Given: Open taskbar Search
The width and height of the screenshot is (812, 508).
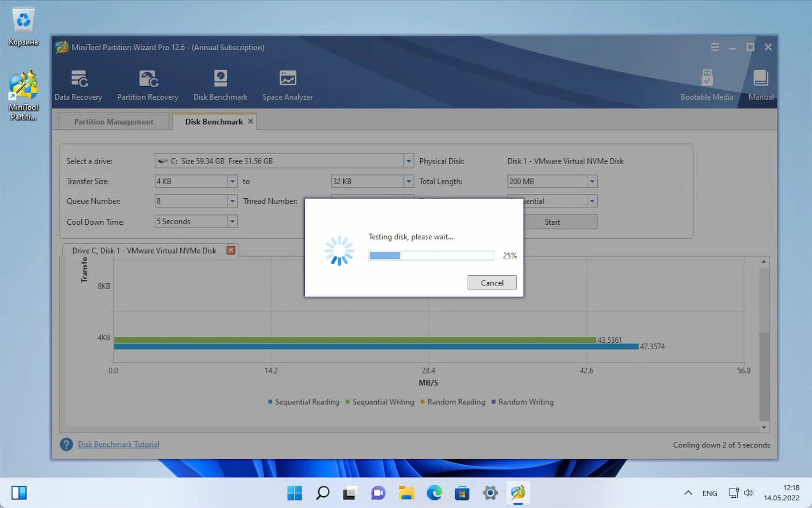Looking at the screenshot, I should coord(323,493).
